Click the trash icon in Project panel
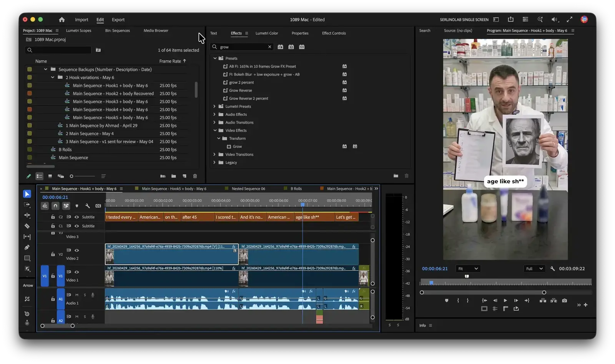 click(x=195, y=176)
